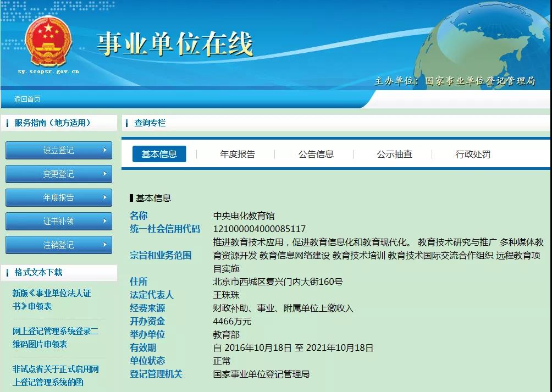Image resolution: width=552 pixels, height=392 pixels.
Task: Click the 宗旨和业务范围 field label
Action: pyautogui.click(x=161, y=256)
